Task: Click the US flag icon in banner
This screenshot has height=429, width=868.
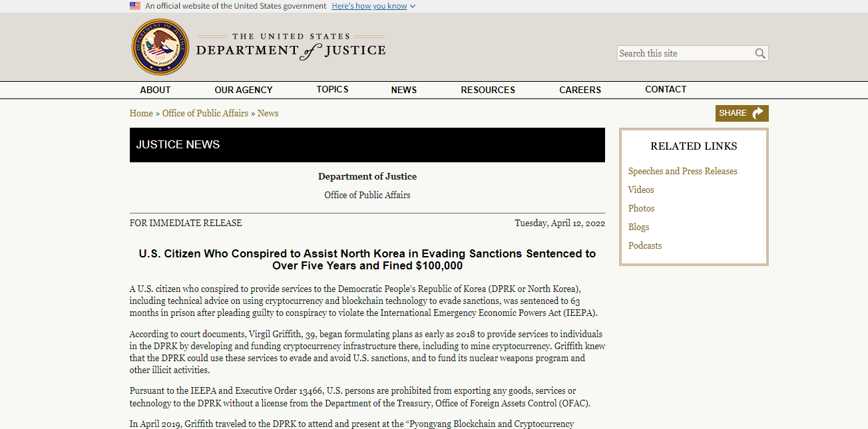Action: pos(135,6)
